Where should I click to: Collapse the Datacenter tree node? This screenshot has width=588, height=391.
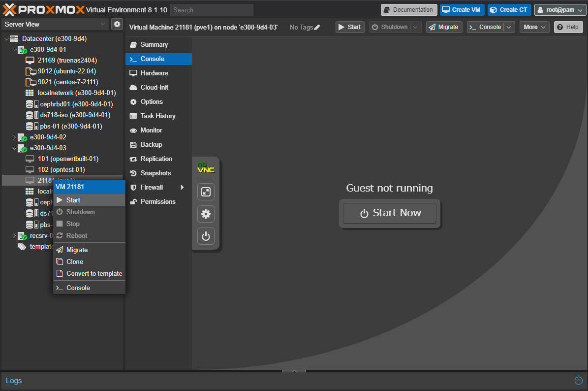pos(6,38)
